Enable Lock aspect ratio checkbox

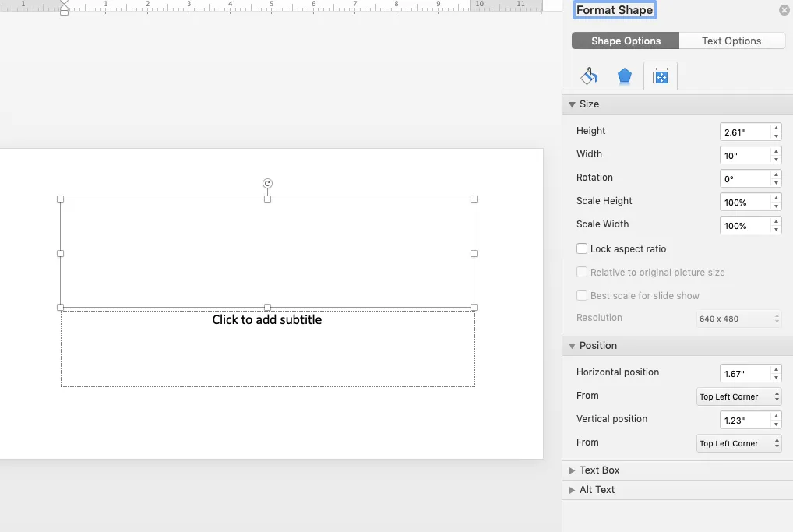[x=582, y=248]
